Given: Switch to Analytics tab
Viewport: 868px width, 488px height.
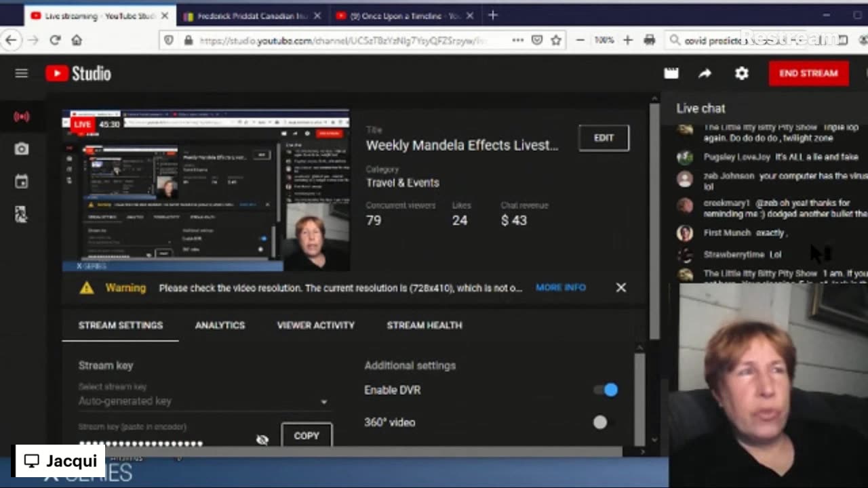Looking at the screenshot, I should point(220,325).
